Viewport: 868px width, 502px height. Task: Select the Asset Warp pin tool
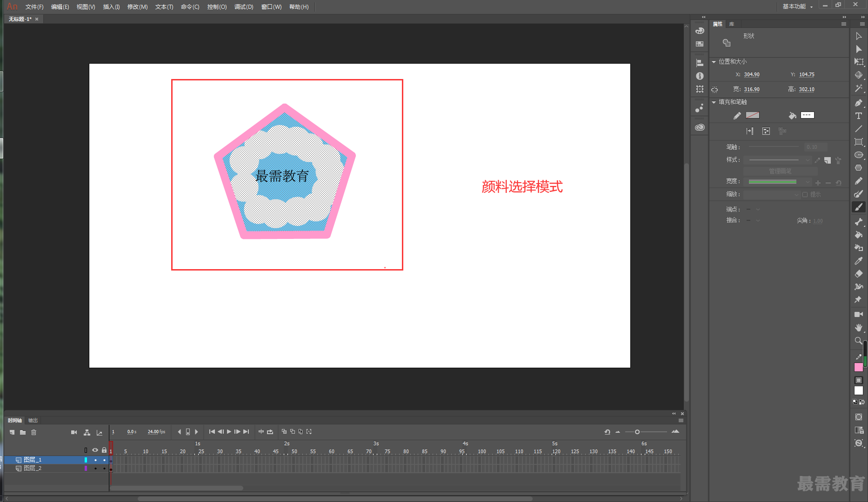click(x=859, y=300)
